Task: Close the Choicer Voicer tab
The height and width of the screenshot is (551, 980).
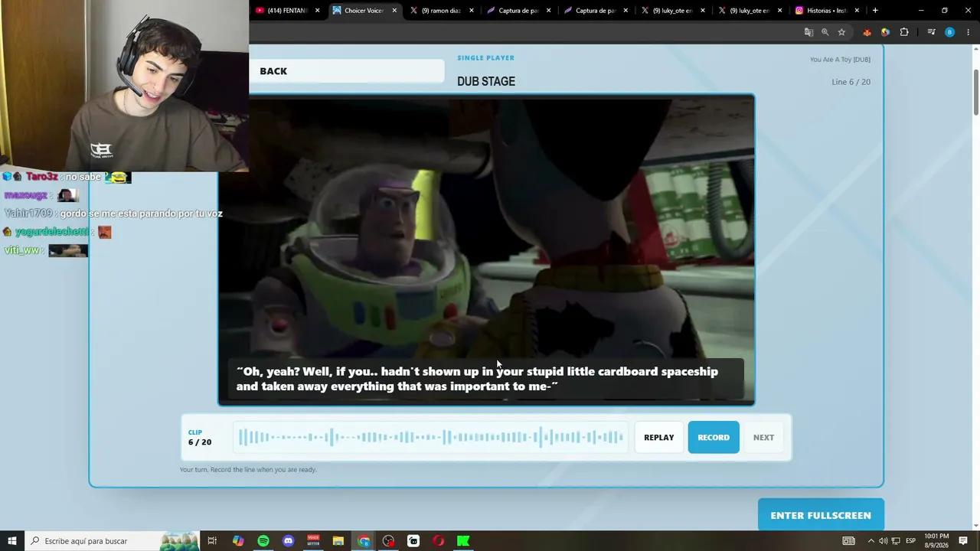Action: pos(394,11)
